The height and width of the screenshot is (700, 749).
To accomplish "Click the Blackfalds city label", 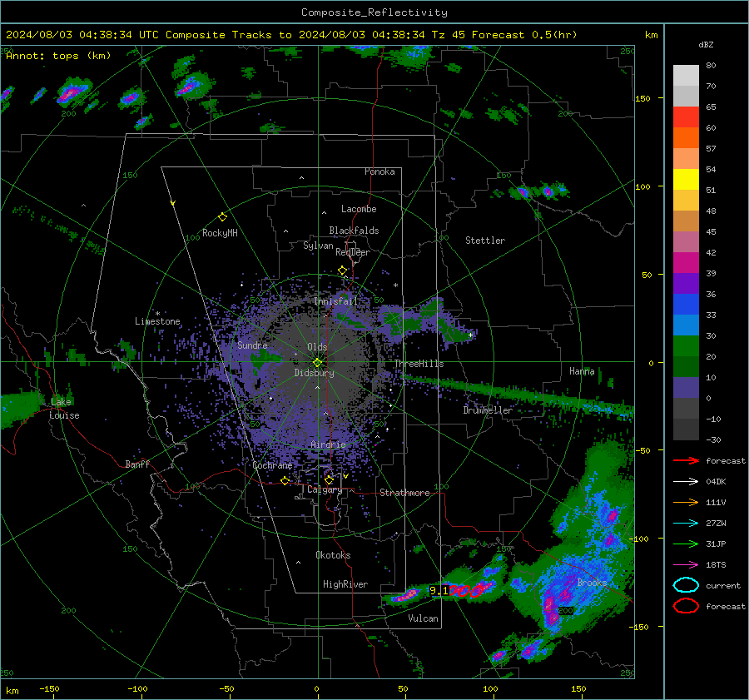I will 354,231.
